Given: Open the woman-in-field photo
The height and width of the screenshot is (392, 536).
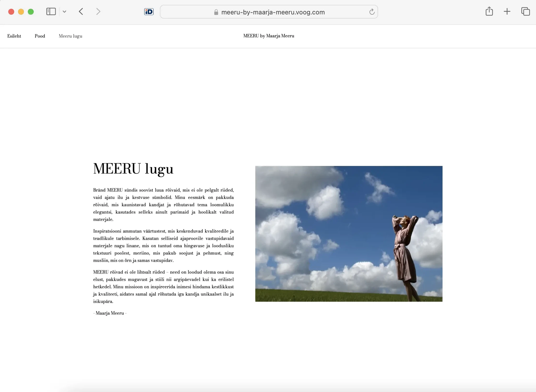Looking at the screenshot, I should pos(349,234).
